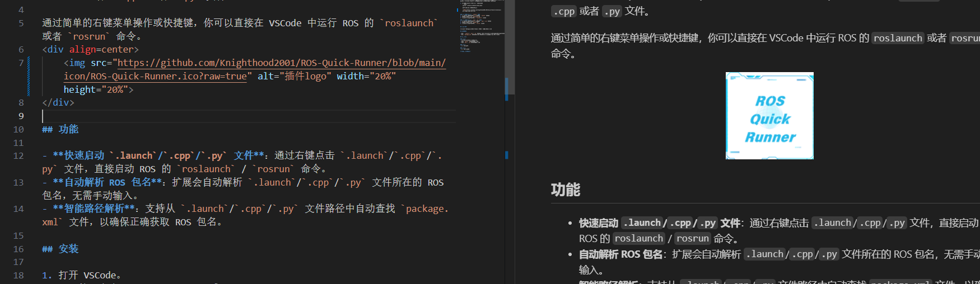Click the '## 功能' heading in the editor

coord(60,129)
